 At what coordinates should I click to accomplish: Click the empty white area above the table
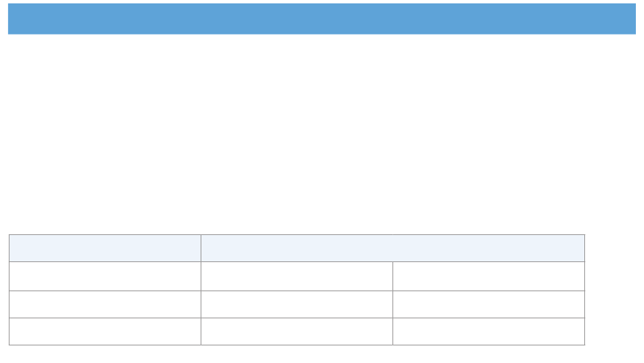point(322,134)
